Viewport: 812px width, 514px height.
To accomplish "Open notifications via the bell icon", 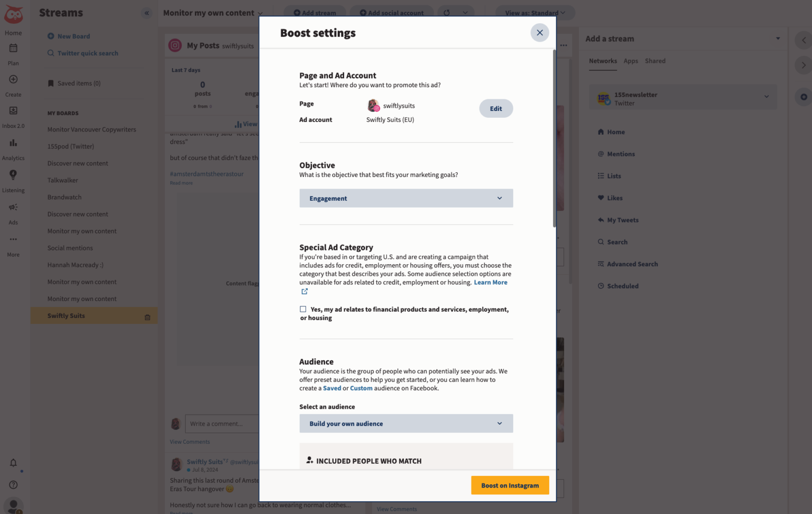I will click(x=13, y=463).
